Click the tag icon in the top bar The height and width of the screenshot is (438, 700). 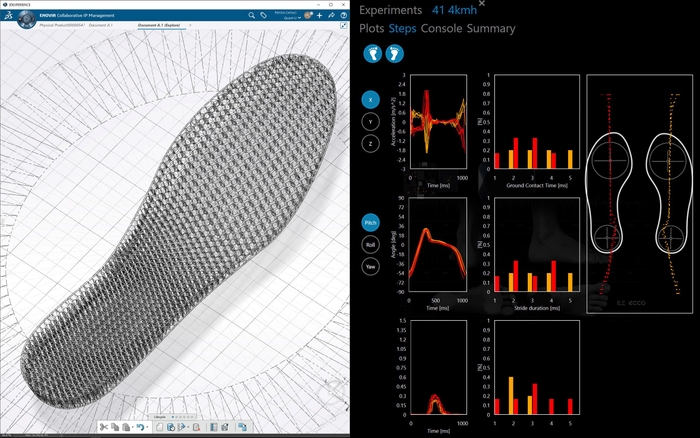[x=262, y=15]
